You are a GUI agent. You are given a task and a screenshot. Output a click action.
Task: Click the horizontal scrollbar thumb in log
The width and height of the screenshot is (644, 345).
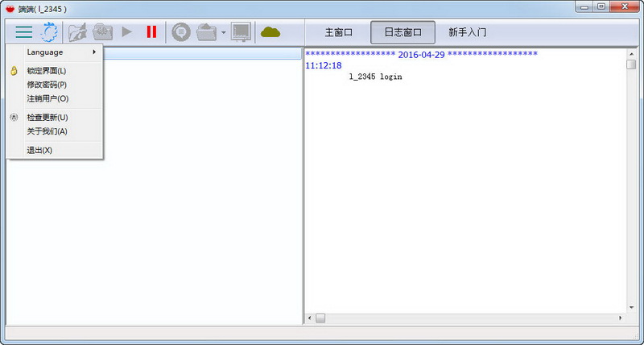click(320, 318)
